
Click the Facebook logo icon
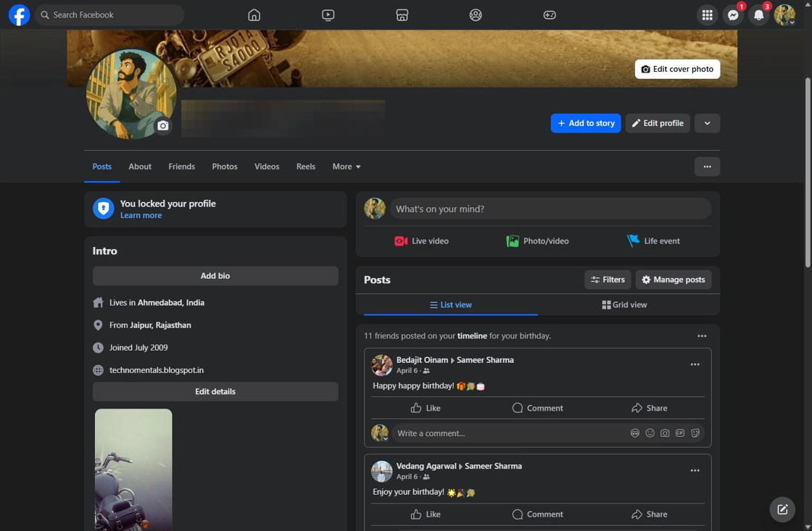(x=19, y=15)
